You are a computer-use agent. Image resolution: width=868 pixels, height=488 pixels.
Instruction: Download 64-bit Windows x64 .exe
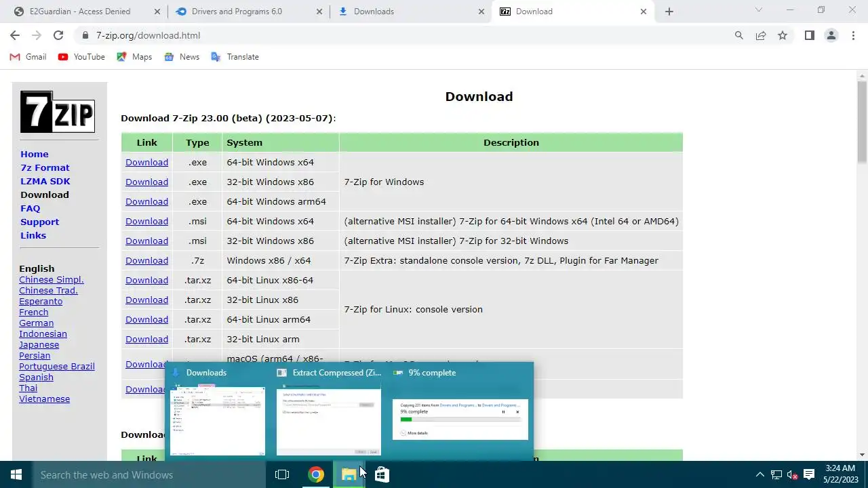tap(146, 163)
